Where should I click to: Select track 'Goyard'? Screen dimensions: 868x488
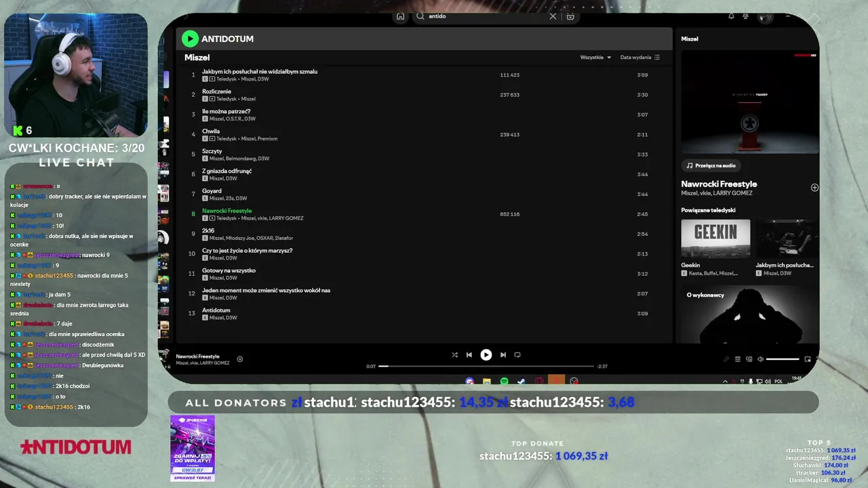click(x=212, y=191)
